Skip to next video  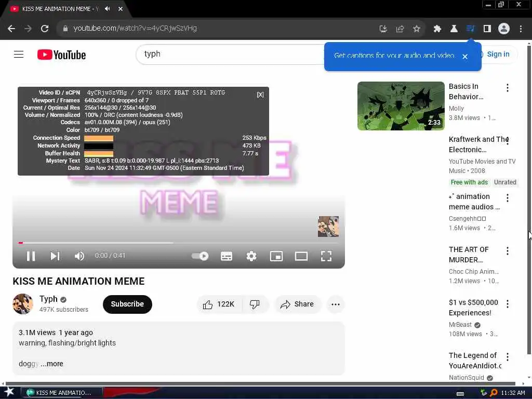tap(55, 256)
